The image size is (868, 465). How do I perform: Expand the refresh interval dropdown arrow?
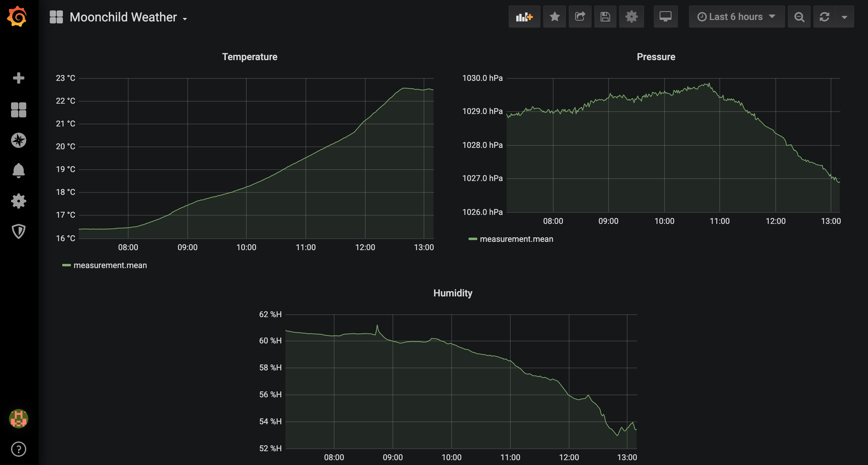coord(845,17)
